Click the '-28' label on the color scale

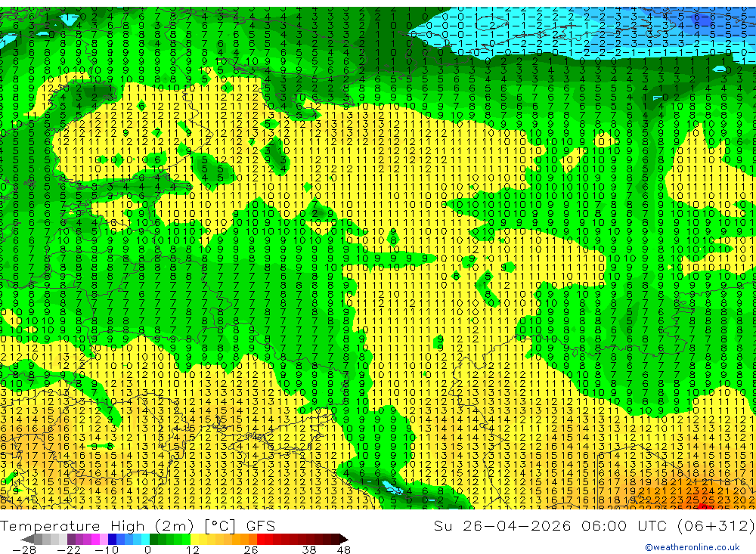pos(24,550)
